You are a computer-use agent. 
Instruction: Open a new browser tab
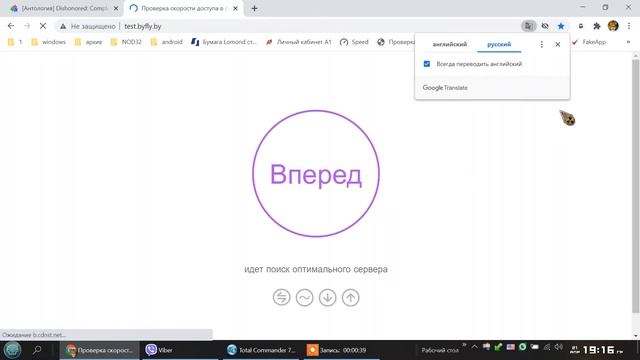pyautogui.click(x=254, y=8)
